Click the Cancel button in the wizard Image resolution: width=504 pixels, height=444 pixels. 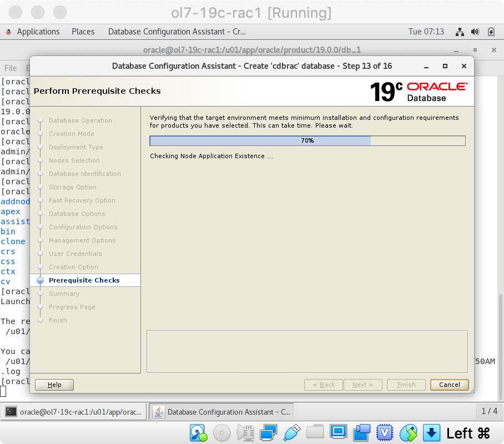coord(449,385)
